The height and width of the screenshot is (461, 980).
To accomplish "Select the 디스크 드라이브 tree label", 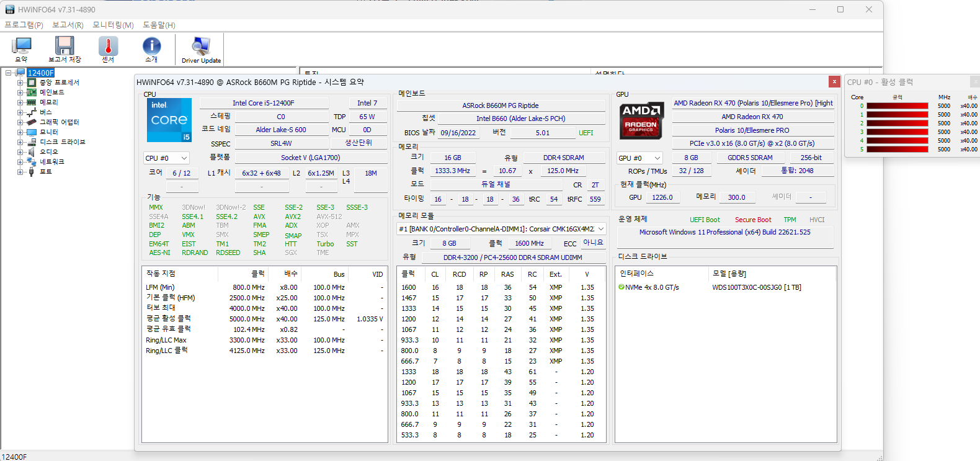I will (x=63, y=142).
